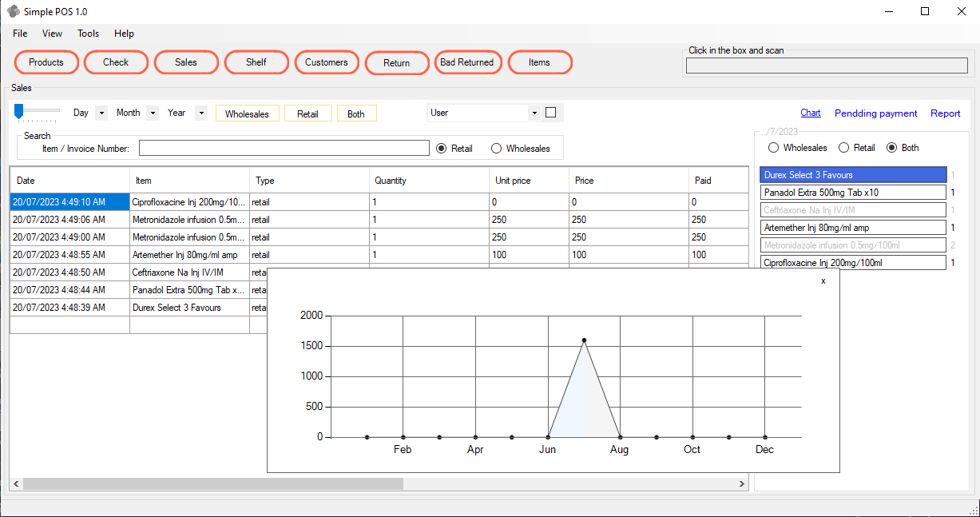Click the Item / Invoice Number field
Image resolution: width=980 pixels, height=517 pixels.
tap(284, 148)
